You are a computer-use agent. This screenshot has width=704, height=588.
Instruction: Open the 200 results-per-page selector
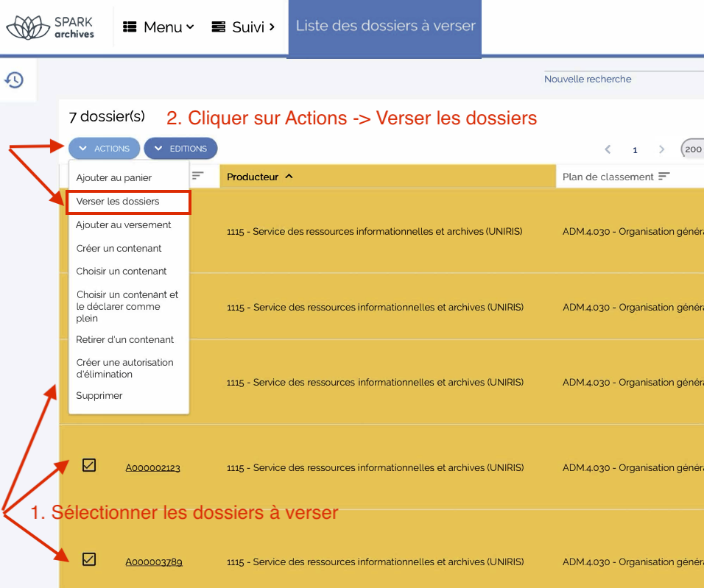pos(692,149)
